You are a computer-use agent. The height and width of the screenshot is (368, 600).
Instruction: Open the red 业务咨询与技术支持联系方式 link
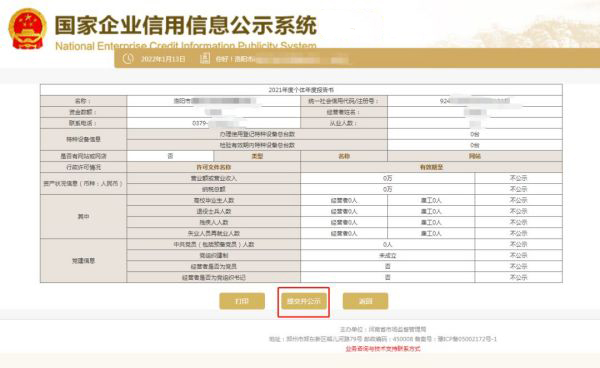[x=383, y=349]
